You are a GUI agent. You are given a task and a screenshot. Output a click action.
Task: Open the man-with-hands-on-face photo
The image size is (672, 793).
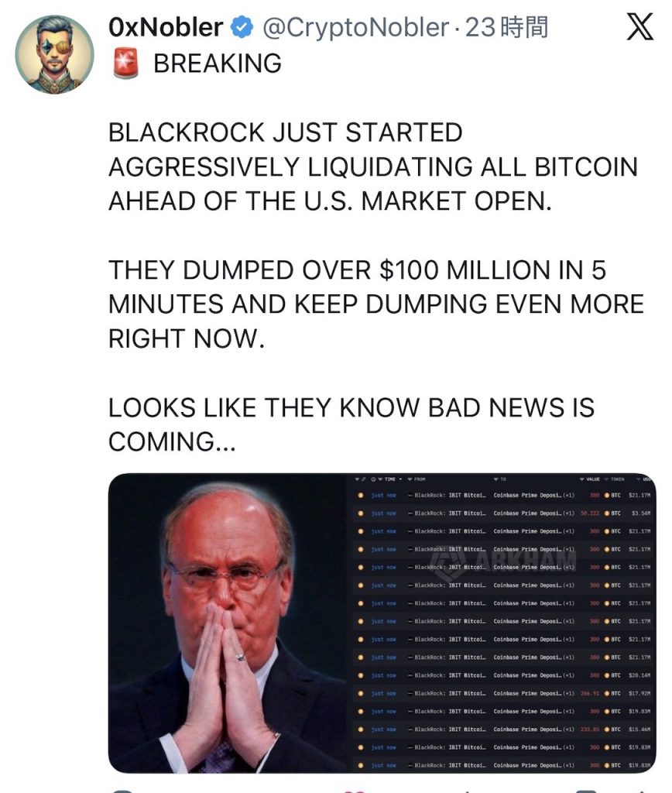click(x=228, y=623)
